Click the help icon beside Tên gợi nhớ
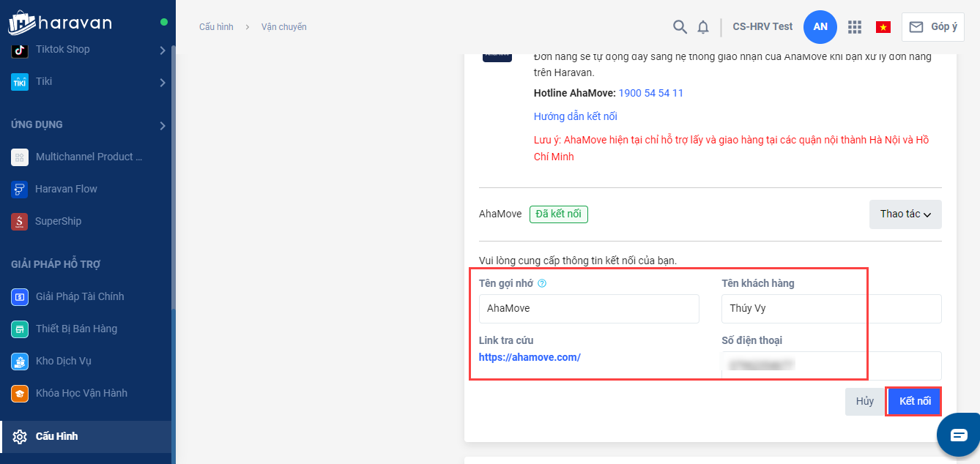Viewport: 980px width, 464px height. pos(543,284)
